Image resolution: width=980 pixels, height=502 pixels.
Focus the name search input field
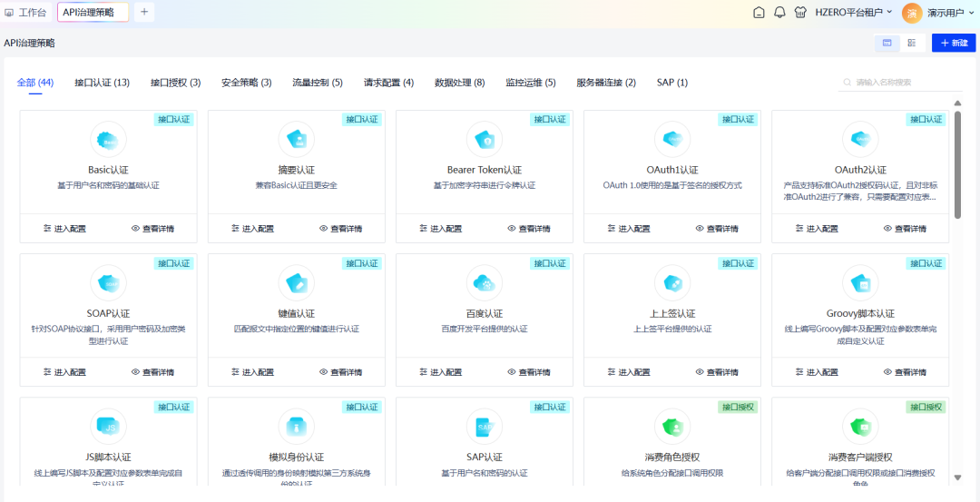(x=906, y=83)
